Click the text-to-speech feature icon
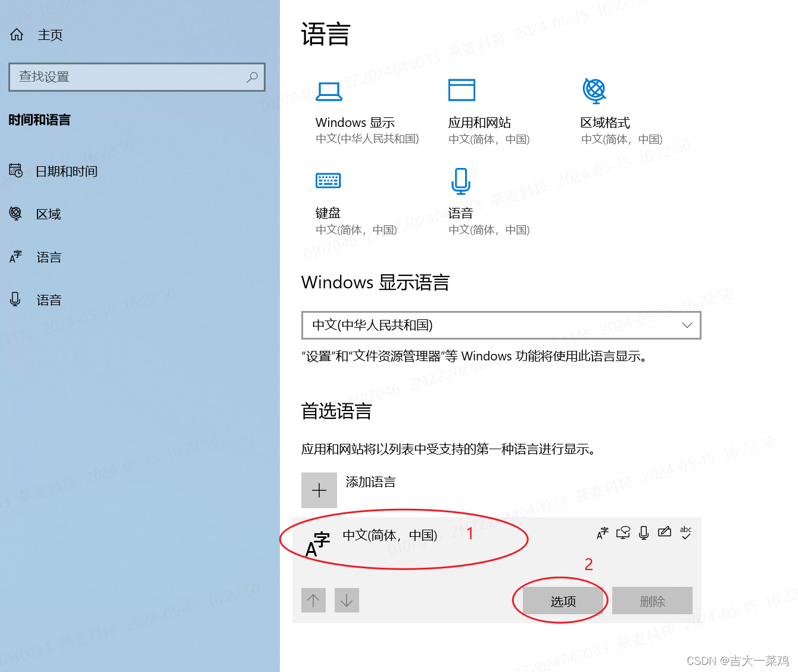Image resolution: width=798 pixels, height=672 pixels. tap(623, 533)
